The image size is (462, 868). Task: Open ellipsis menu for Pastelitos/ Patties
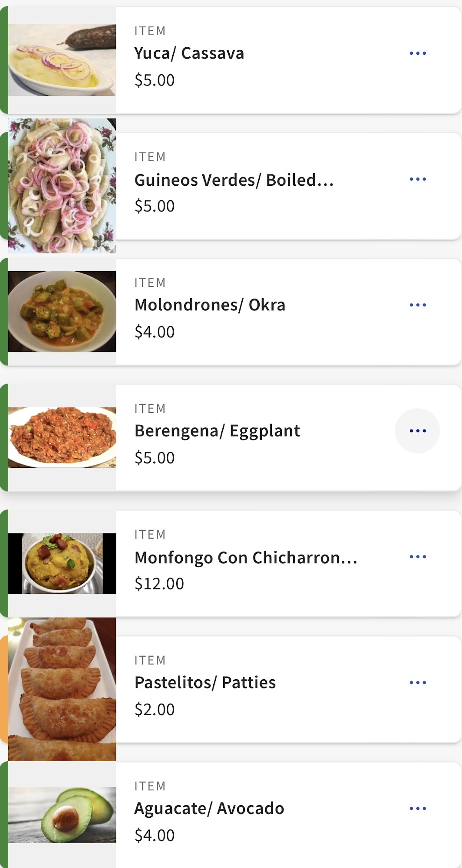click(417, 683)
